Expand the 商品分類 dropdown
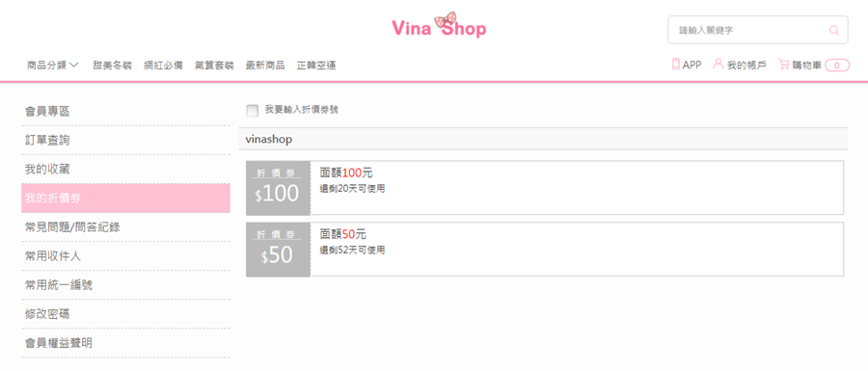868x371 pixels. click(53, 66)
